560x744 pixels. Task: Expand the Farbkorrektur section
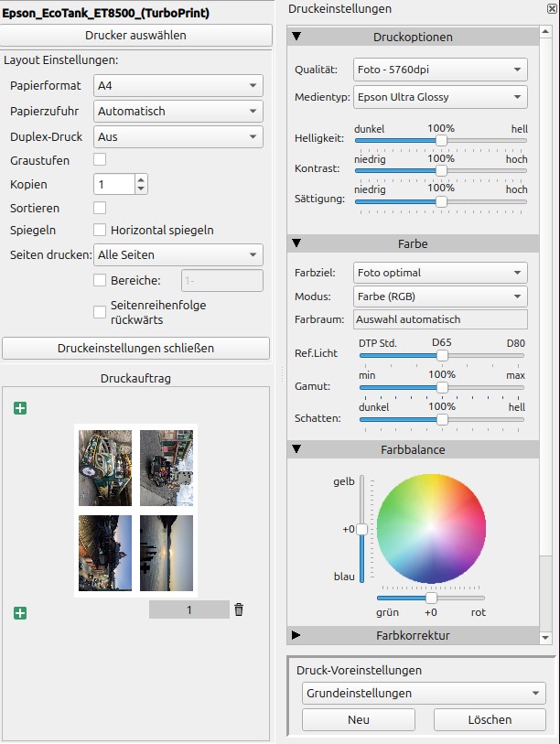coord(296,635)
